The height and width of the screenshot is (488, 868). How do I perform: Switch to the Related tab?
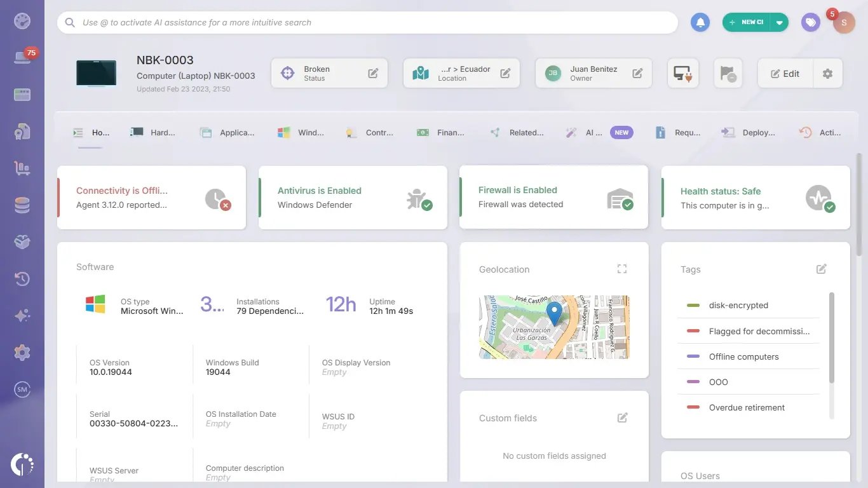[x=517, y=133]
